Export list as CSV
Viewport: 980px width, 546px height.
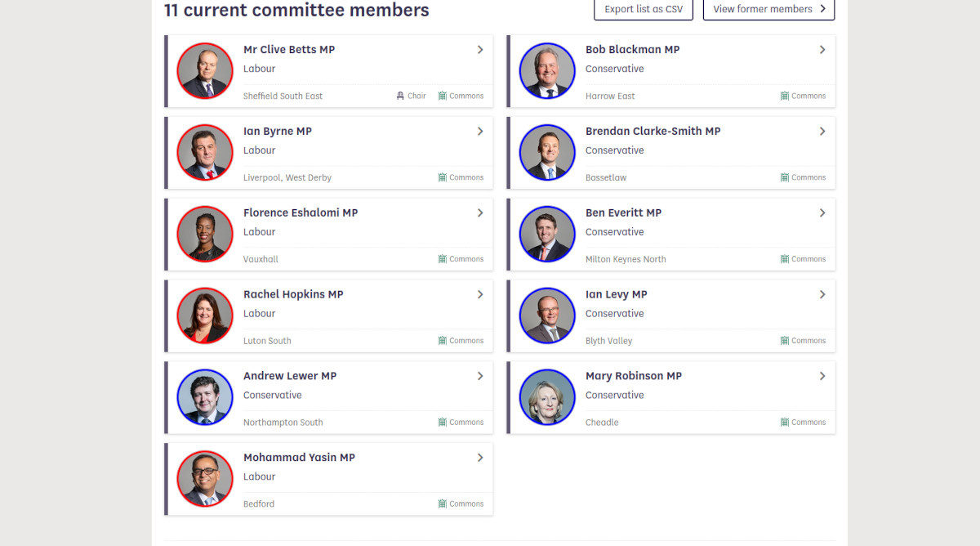(644, 9)
